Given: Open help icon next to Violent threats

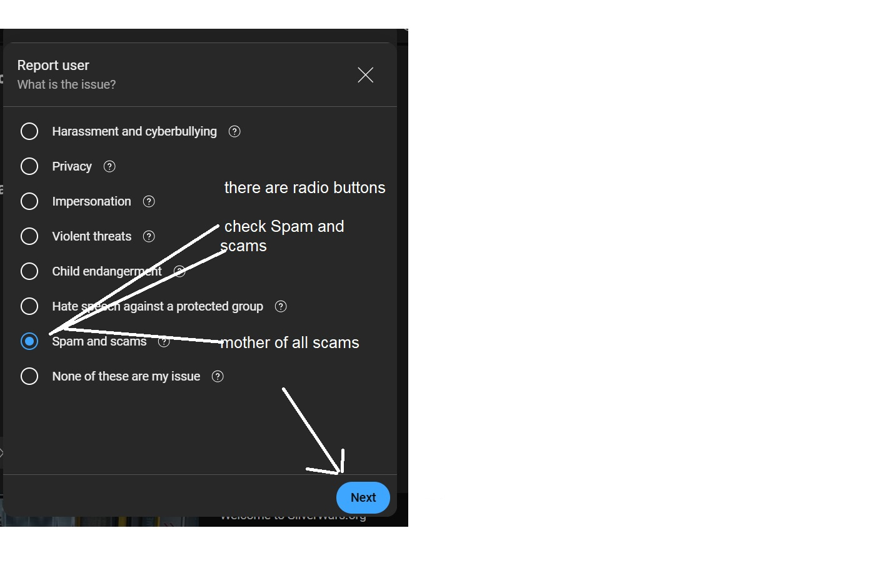Looking at the screenshot, I should click(x=149, y=236).
